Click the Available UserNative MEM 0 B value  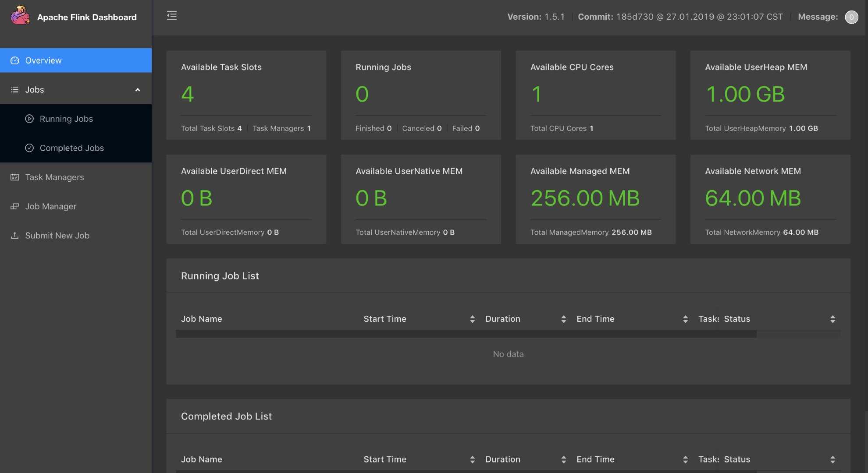click(x=371, y=198)
